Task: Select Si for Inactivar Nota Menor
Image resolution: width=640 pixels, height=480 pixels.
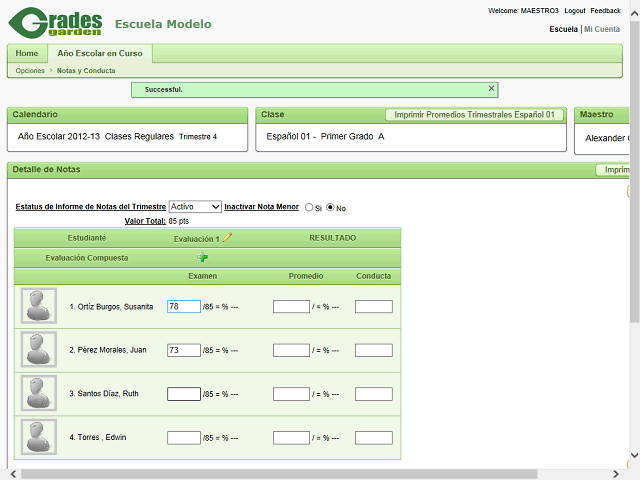Action: 309,208
